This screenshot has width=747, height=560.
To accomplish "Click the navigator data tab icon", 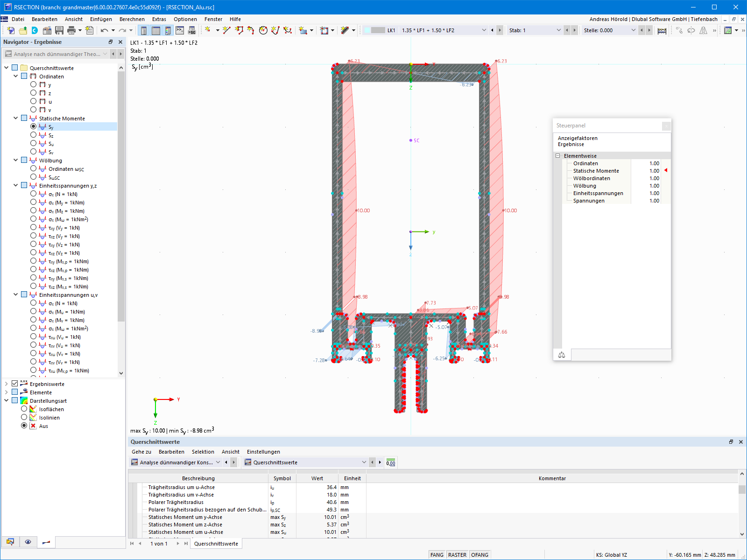I will pyautogui.click(x=10, y=542).
